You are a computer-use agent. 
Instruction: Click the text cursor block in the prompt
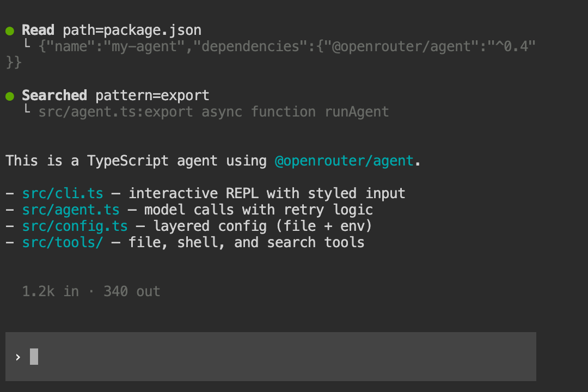tap(33, 357)
